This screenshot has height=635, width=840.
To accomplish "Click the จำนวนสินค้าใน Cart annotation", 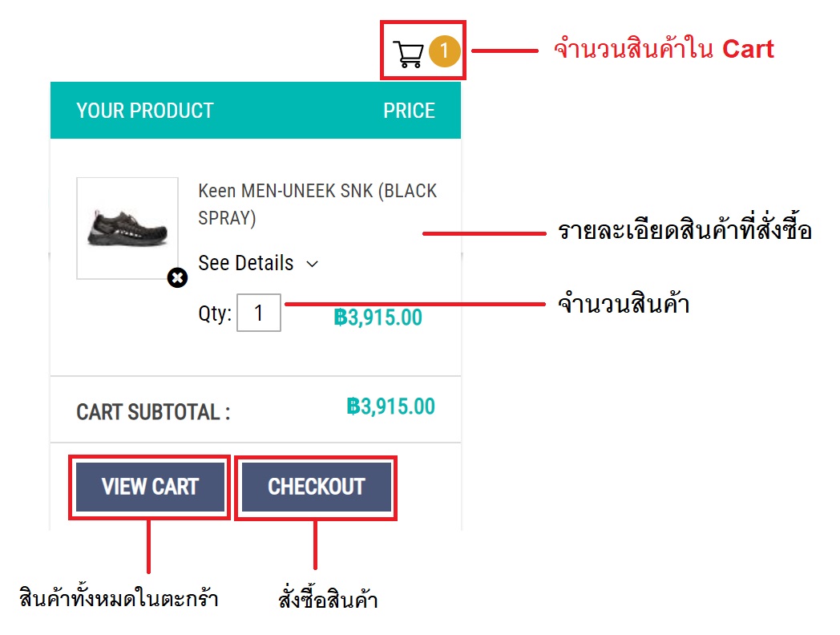I will click(x=664, y=49).
